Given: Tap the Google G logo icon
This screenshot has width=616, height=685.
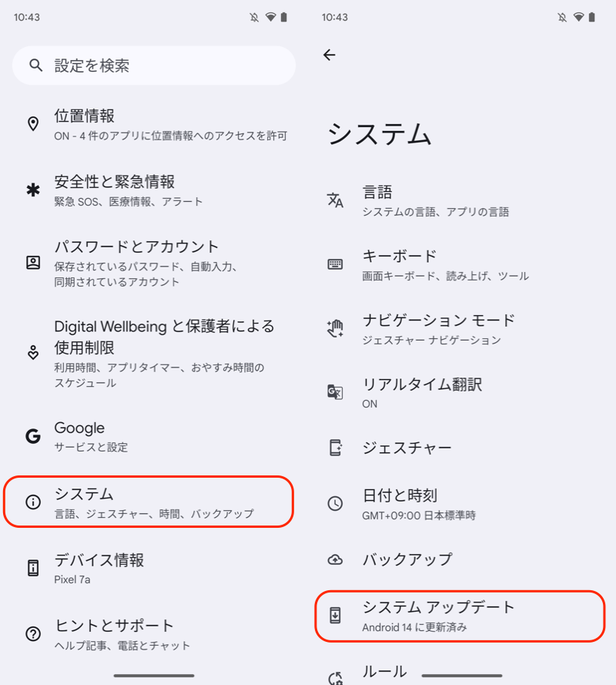Looking at the screenshot, I should pos(33,437).
